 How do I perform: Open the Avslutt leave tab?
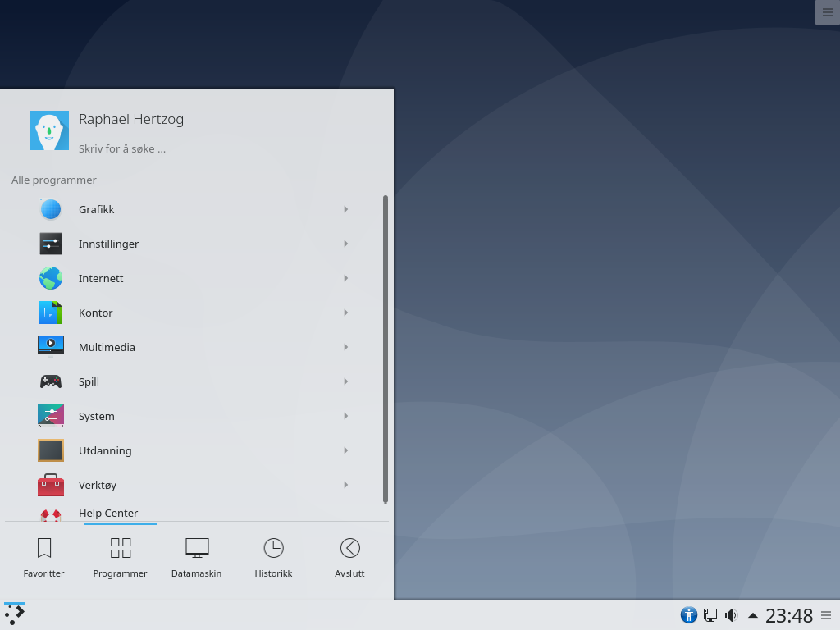tap(349, 558)
